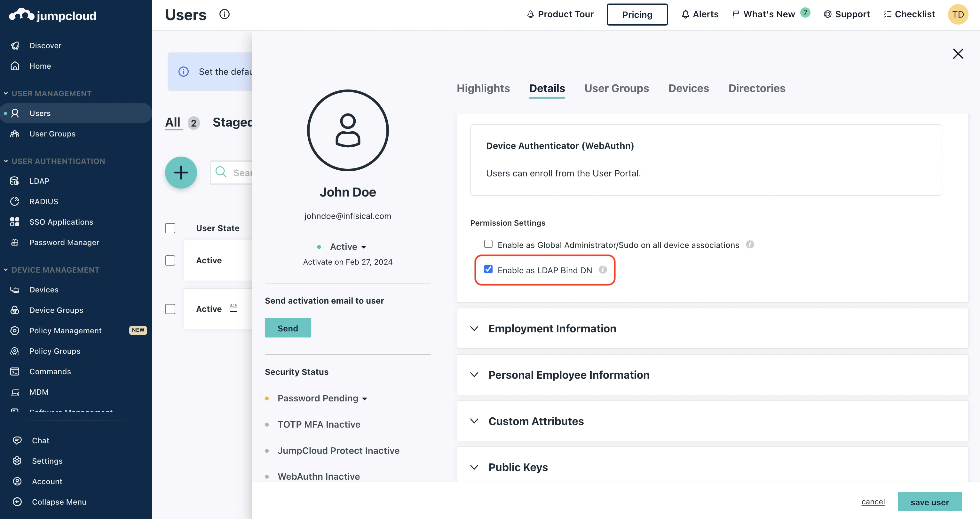This screenshot has height=519, width=980.
Task: Click the JumpCloud logo
Action: pyautogui.click(x=53, y=15)
